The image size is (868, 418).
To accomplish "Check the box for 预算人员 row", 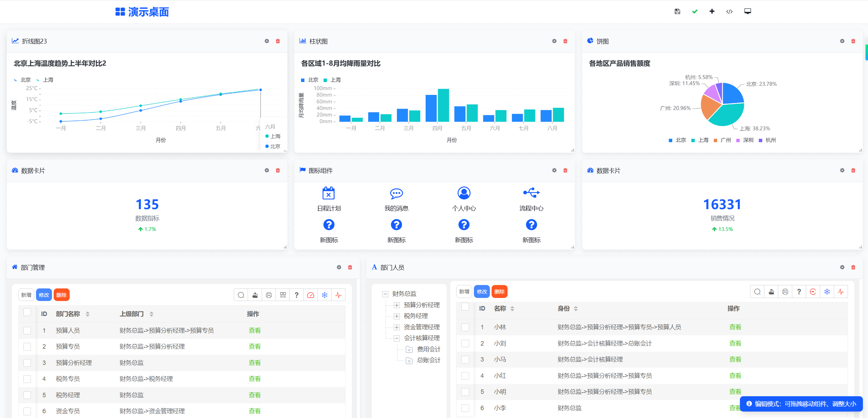I will coord(27,330).
